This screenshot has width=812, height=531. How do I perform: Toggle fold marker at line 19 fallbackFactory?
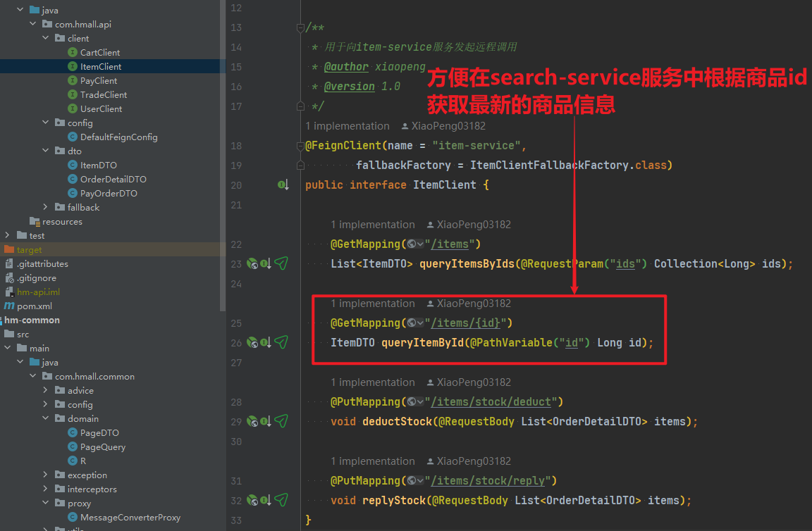301,165
